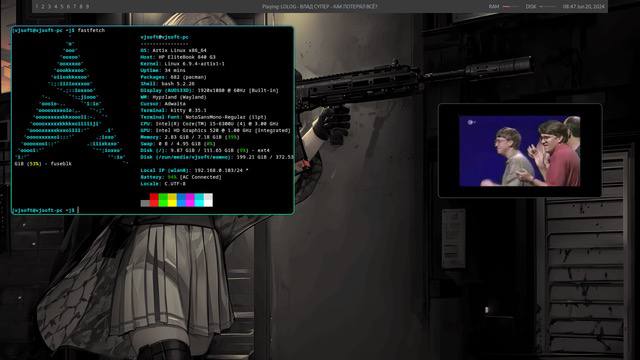Click the red color block in fastfetch
This screenshot has height=360, width=640.
(x=154, y=200)
